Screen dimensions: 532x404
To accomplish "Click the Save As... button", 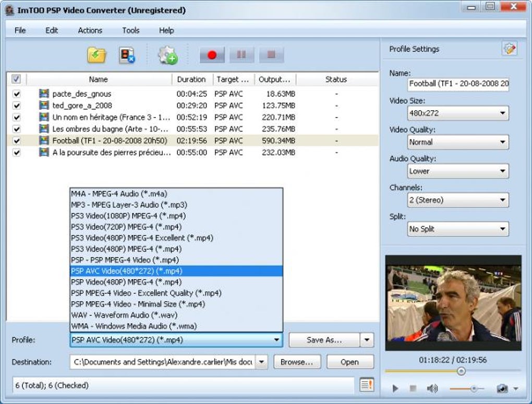I will coord(324,340).
